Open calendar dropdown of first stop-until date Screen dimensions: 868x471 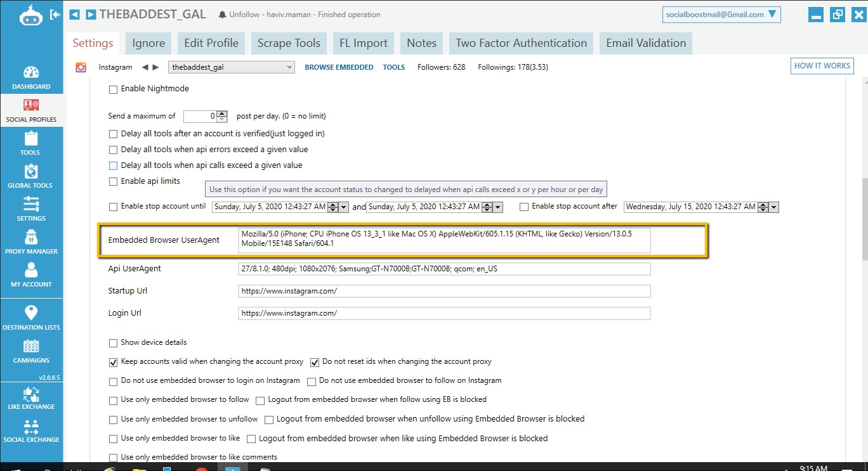[x=344, y=207]
